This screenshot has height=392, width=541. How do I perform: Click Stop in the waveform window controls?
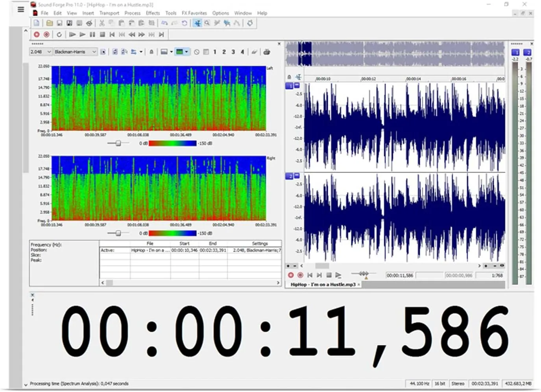pyautogui.click(x=329, y=275)
